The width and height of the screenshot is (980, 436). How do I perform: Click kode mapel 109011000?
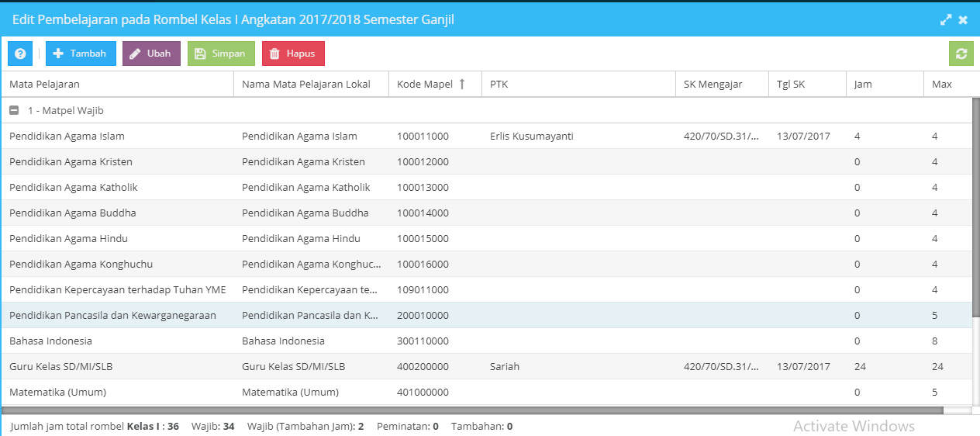[423, 289]
